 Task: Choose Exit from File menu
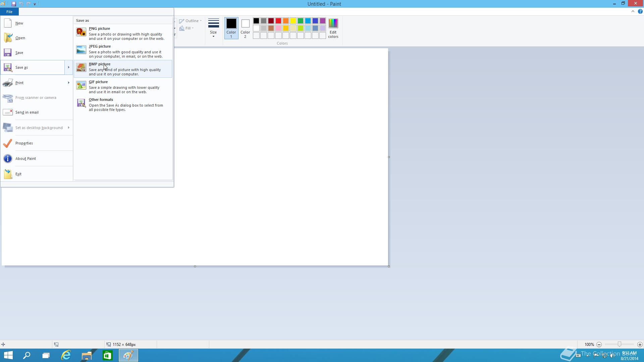(x=37, y=174)
